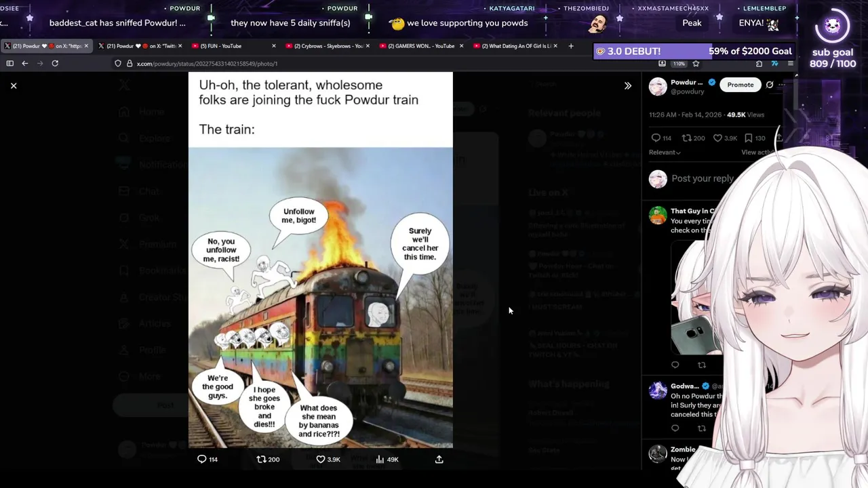Close the FUN - YouTube tab
The image size is (868, 488).
pyautogui.click(x=274, y=46)
